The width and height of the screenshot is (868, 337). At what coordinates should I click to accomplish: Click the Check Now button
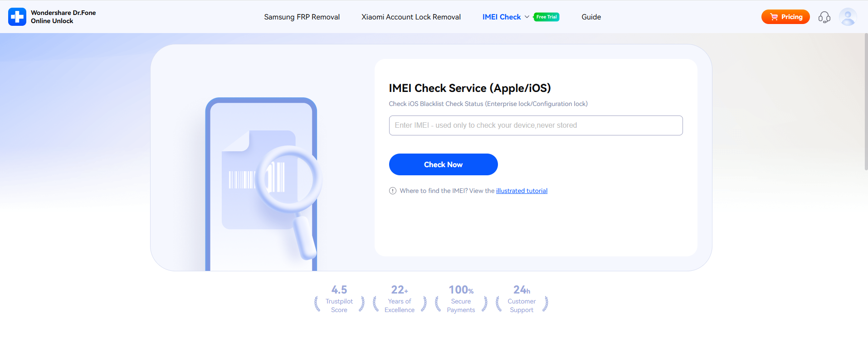[443, 164]
